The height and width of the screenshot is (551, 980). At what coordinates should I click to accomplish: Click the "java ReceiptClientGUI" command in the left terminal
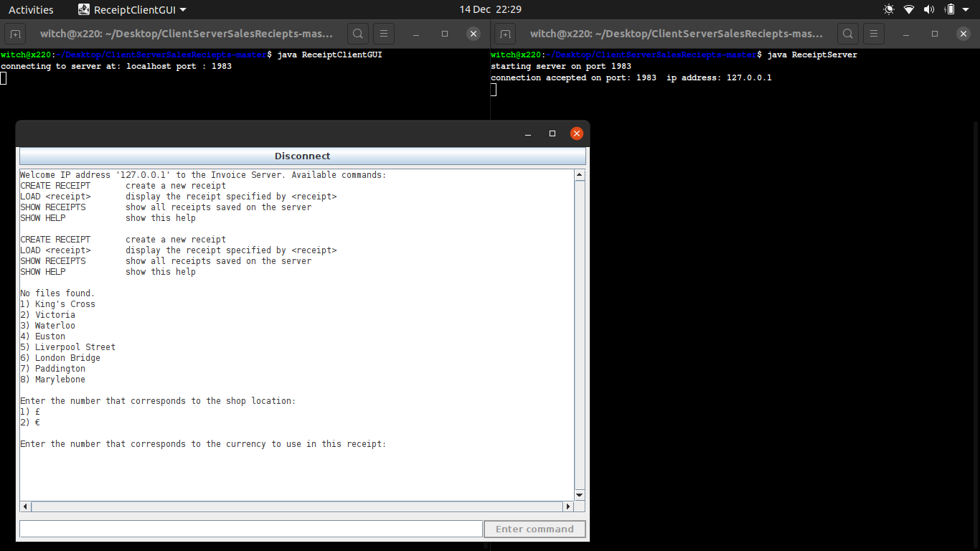click(329, 55)
